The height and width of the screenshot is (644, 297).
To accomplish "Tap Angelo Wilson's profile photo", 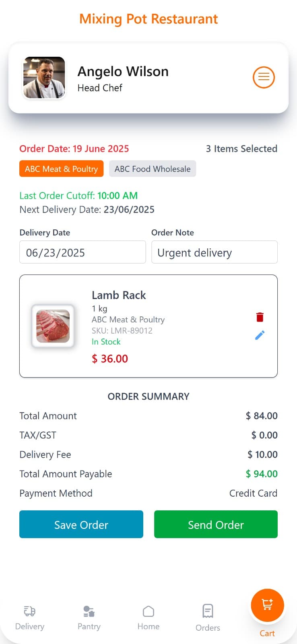I will [44, 78].
